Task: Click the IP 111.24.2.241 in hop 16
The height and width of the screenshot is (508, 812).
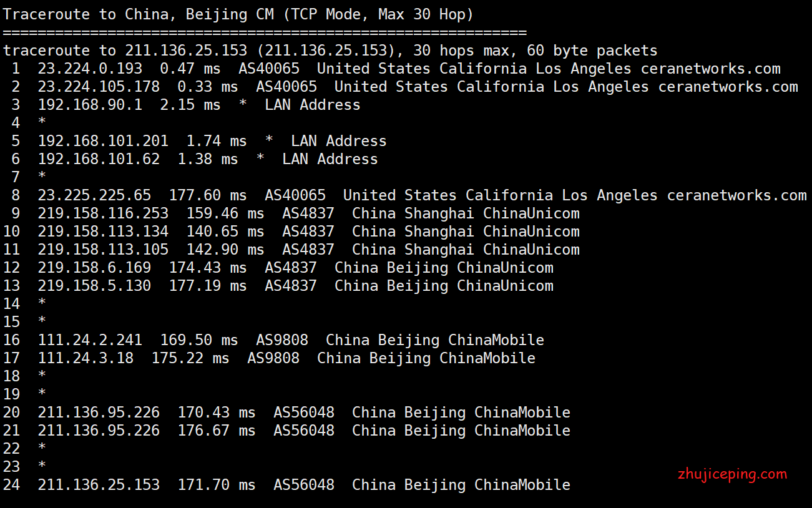Action: [x=90, y=340]
